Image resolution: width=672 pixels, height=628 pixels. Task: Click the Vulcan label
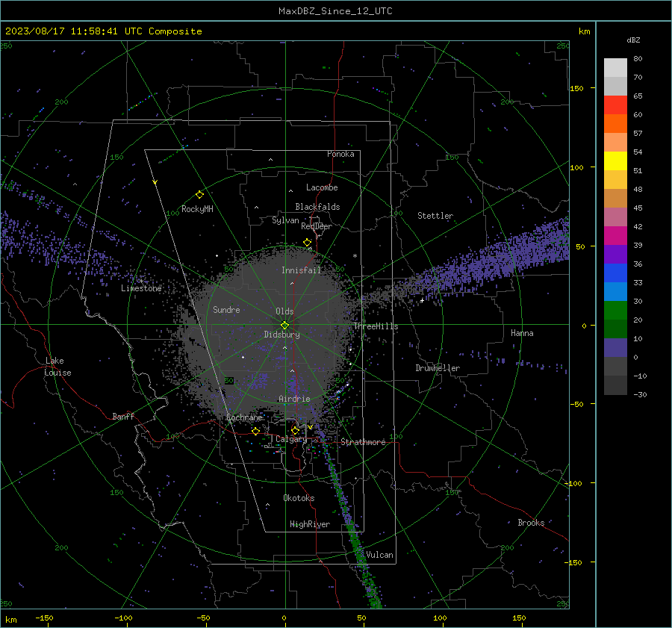[379, 555]
